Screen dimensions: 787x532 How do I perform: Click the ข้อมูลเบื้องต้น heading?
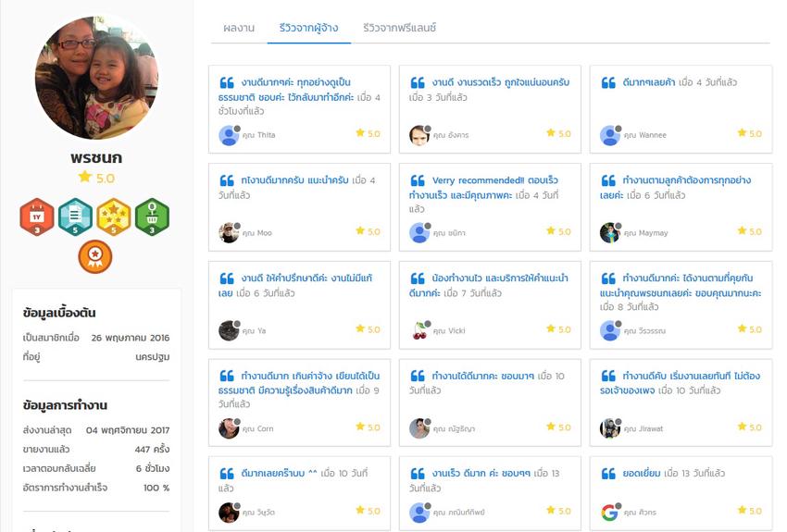pyautogui.click(x=59, y=313)
